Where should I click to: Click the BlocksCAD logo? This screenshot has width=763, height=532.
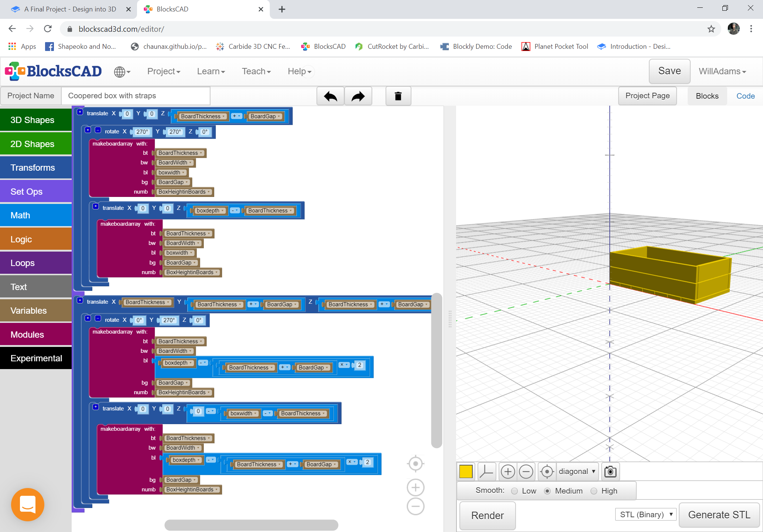53,71
